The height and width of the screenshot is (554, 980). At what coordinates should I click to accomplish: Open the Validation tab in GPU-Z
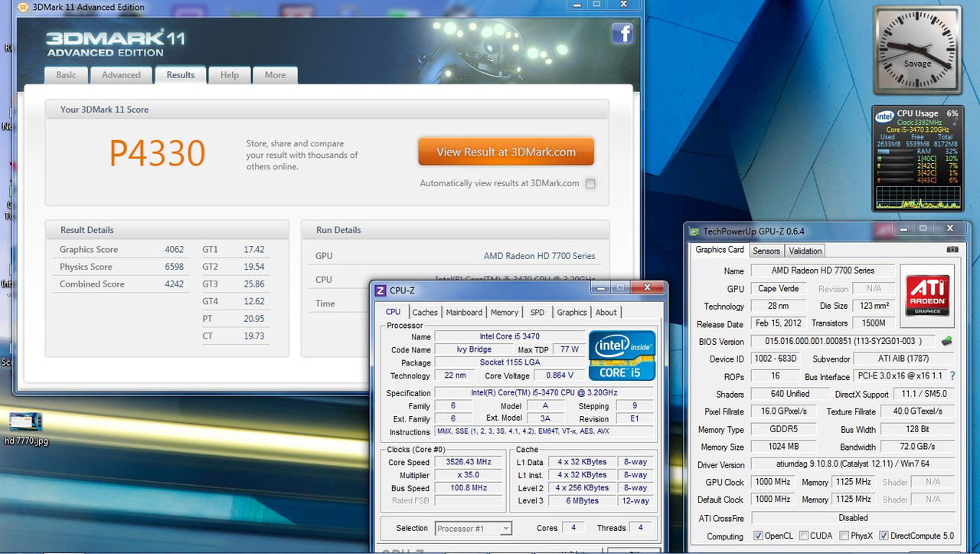805,251
